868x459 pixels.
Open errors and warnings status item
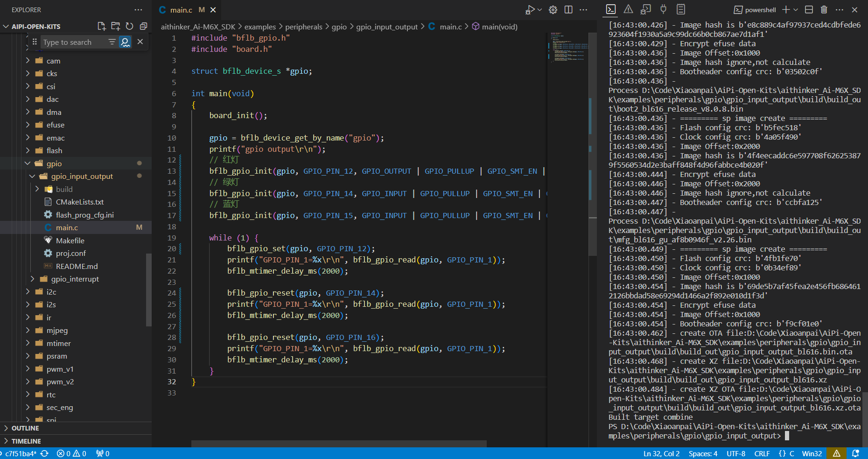[71, 453]
